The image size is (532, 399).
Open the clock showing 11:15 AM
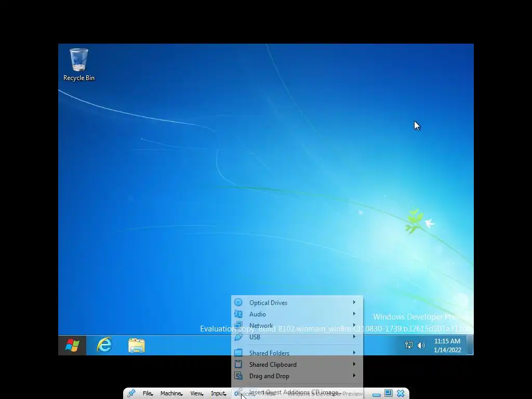447,345
